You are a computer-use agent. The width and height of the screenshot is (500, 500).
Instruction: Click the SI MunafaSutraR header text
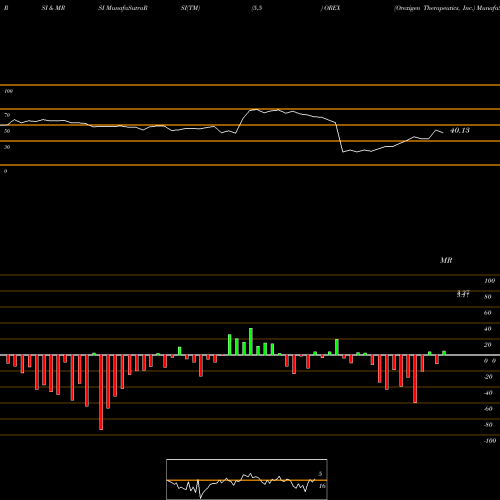[x=123, y=8]
